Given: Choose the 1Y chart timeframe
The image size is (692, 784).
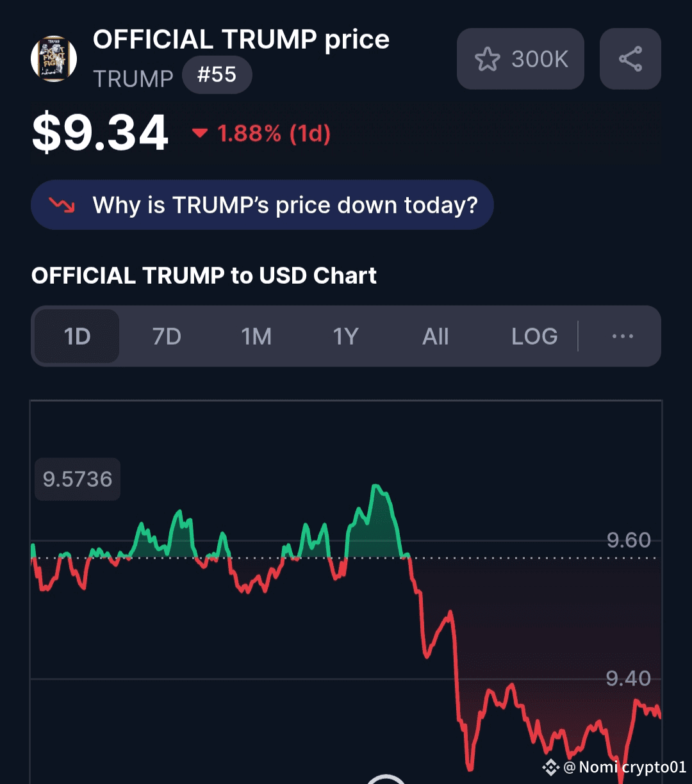Looking at the screenshot, I should click(345, 336).
